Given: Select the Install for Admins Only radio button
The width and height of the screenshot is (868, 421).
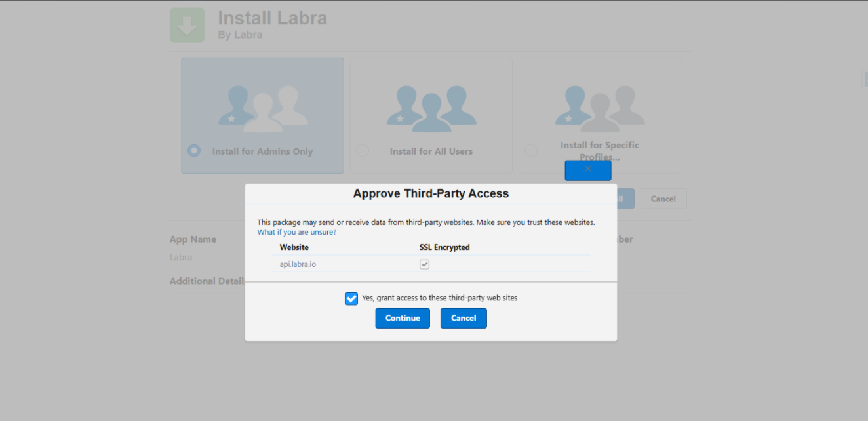Looking at the screenshot, I should pos(194,150).
